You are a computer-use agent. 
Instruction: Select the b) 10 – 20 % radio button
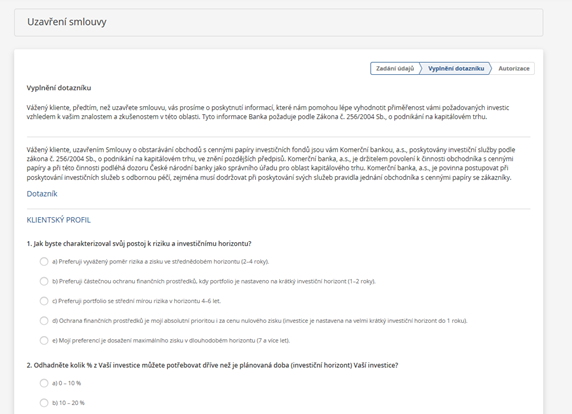pyautogui.click(x=44, y=403)
